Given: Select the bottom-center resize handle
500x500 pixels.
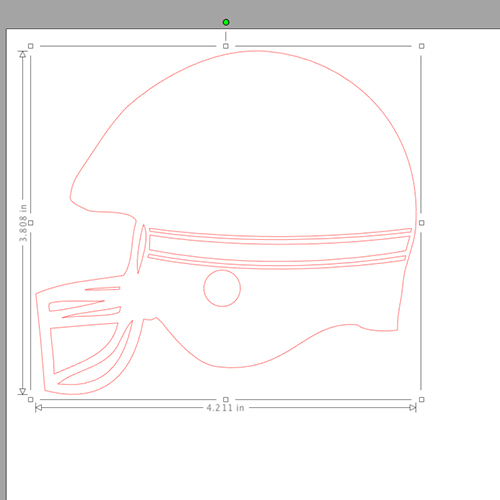Looking at the screenshot, I should 226,399.
